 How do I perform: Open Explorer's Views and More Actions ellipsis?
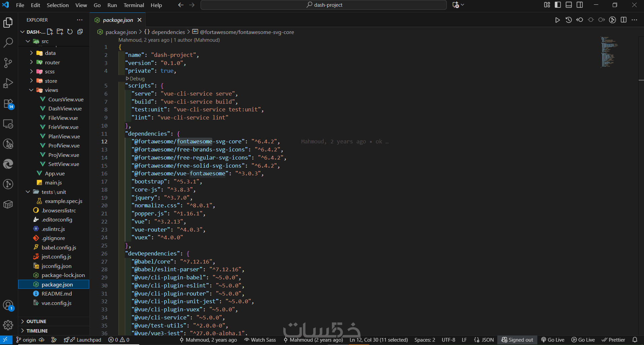pos(80,20)
